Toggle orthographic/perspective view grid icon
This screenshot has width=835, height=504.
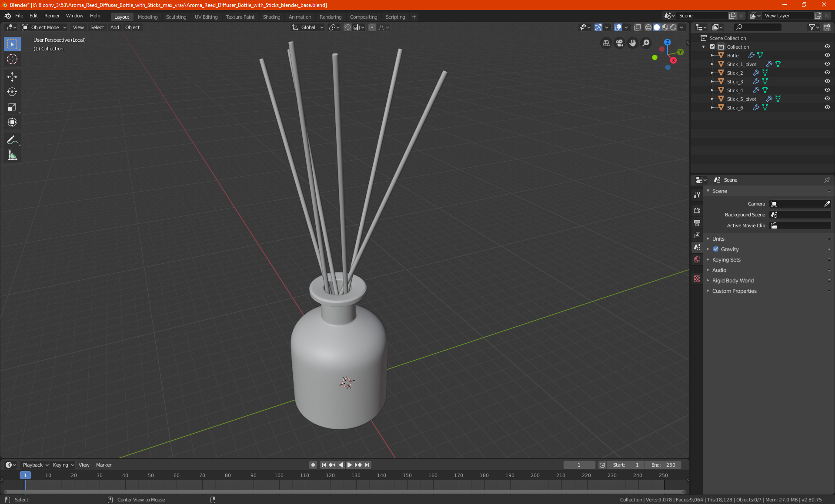tap(606, 43)
